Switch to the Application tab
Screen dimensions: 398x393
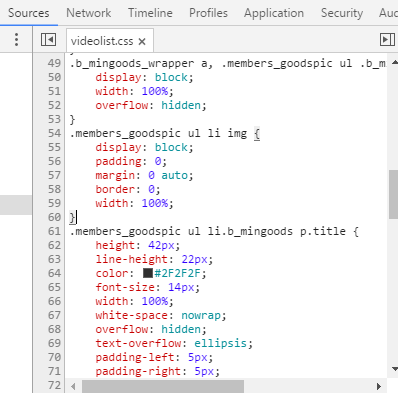coord(274,13)
